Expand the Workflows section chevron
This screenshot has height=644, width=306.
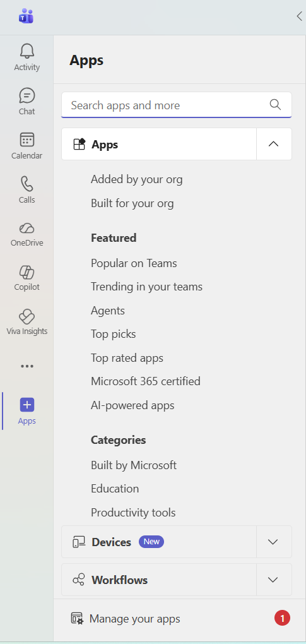[x=273, y=580]
